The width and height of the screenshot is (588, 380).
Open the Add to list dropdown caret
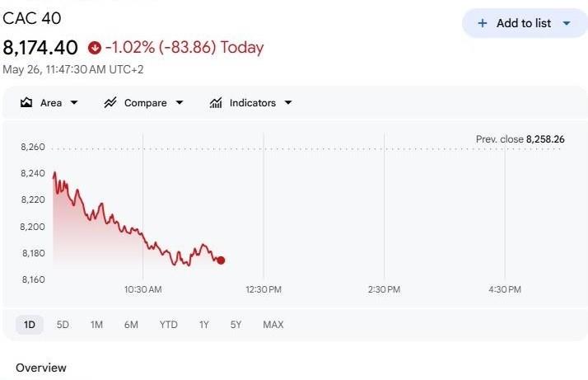click(x=567, y=23)
